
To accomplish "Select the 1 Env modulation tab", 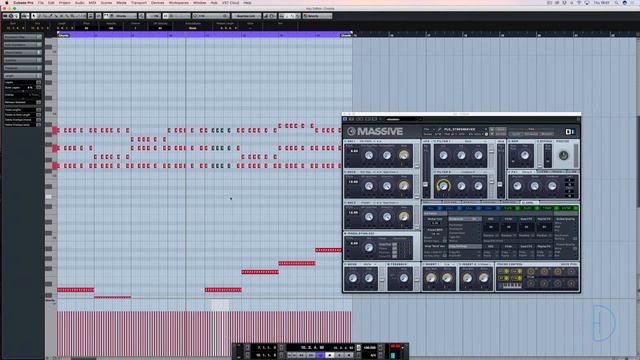I will [x=433, y=209].
